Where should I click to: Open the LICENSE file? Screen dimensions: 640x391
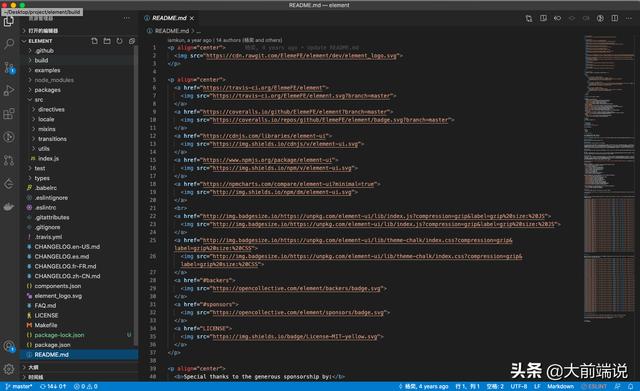point(80,315)
